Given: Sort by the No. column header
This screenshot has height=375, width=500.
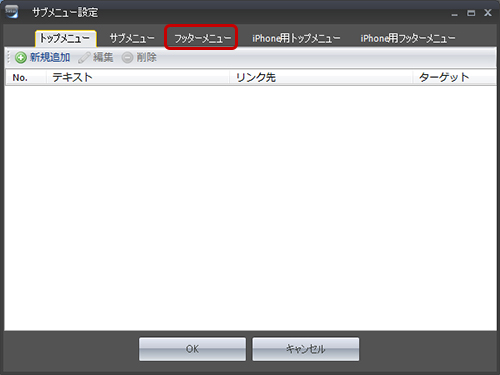Looking at the screenshot, I should 26,78.
